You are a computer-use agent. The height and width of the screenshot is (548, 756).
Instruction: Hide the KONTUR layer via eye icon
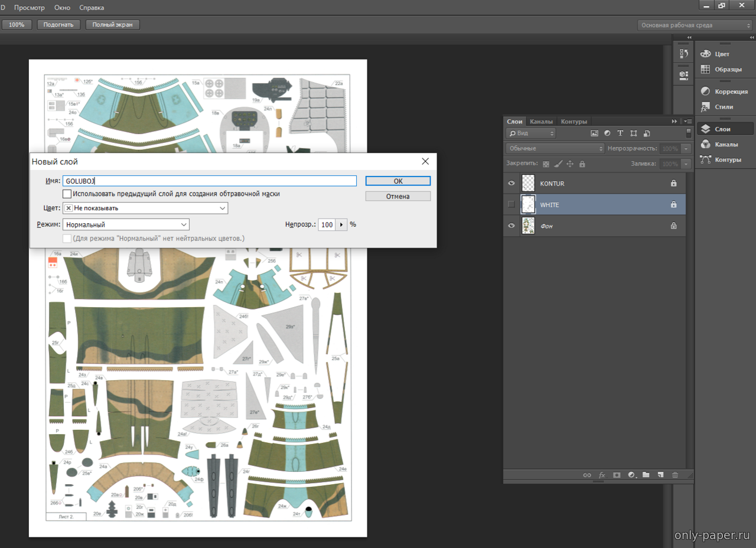(511, 184)
